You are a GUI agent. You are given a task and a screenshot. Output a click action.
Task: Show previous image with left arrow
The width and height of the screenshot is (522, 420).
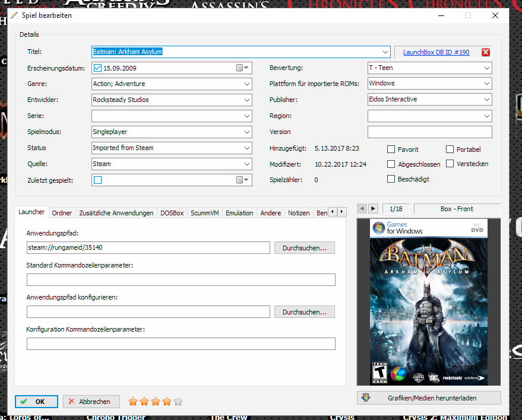click(x=362, y=208)
